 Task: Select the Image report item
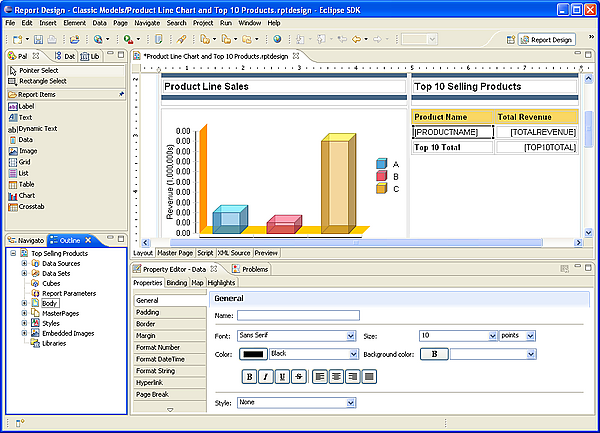tap(23, 151)
